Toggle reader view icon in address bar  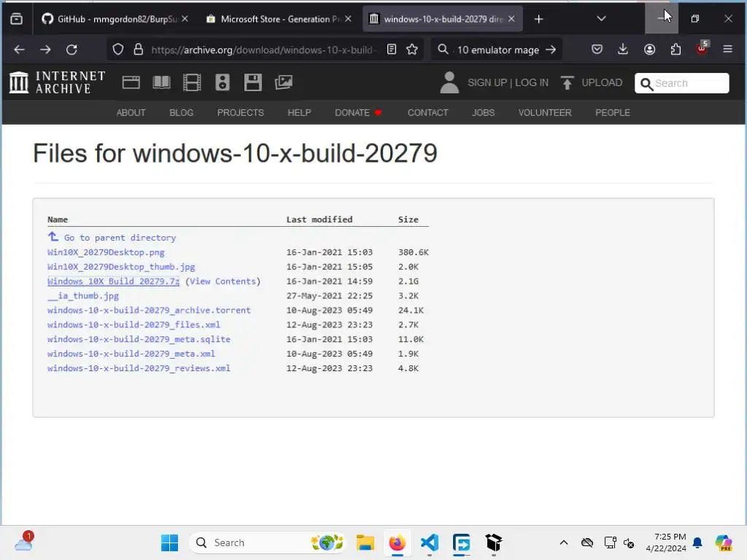(x=392, y=50)
